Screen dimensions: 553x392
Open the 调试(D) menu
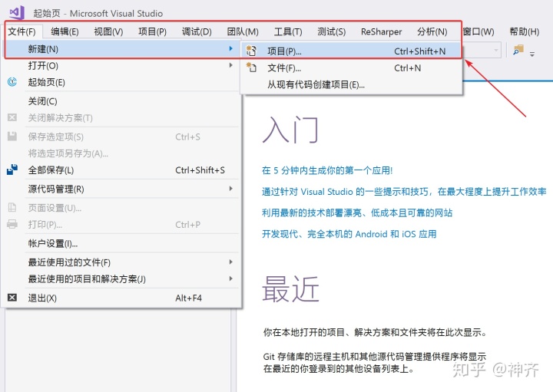click(x=197, y=31)
